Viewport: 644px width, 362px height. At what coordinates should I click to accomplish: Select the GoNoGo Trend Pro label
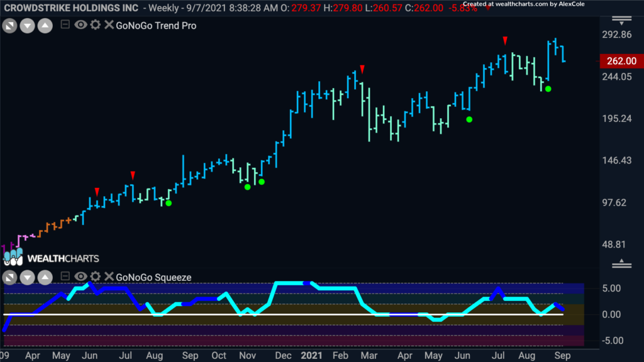click(x=156, y=25)
